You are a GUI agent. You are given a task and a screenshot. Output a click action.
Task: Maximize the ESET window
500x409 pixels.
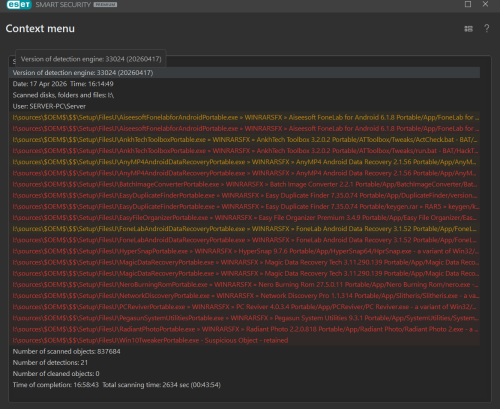pyautogui.click(x=468, y=4)
